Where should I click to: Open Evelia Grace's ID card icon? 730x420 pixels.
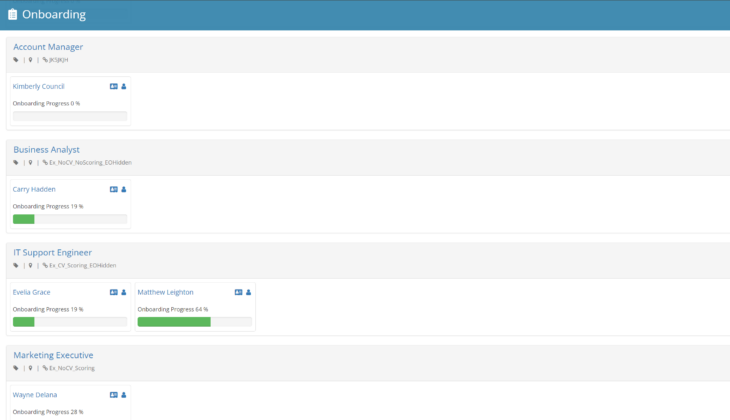tap(113, 292)
